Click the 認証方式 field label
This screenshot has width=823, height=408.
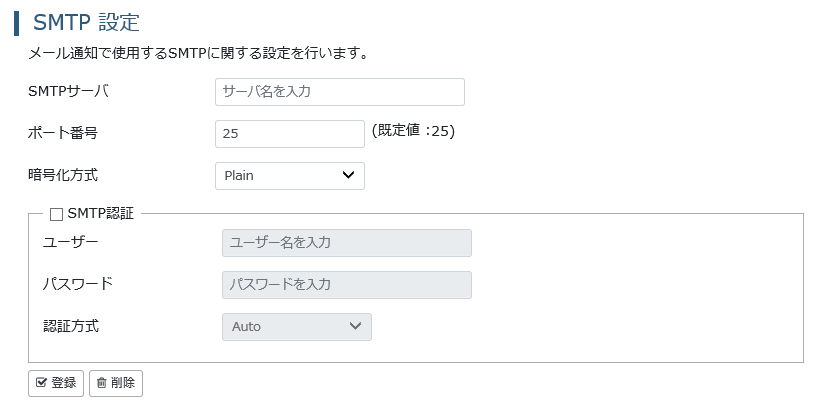click(71, 326)
